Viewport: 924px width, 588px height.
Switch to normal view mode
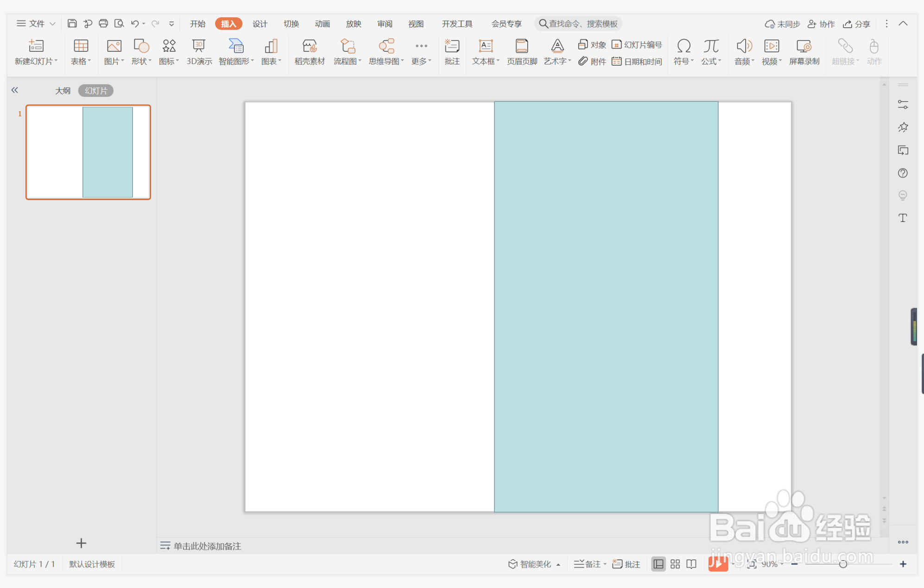(x=658, y=564)
